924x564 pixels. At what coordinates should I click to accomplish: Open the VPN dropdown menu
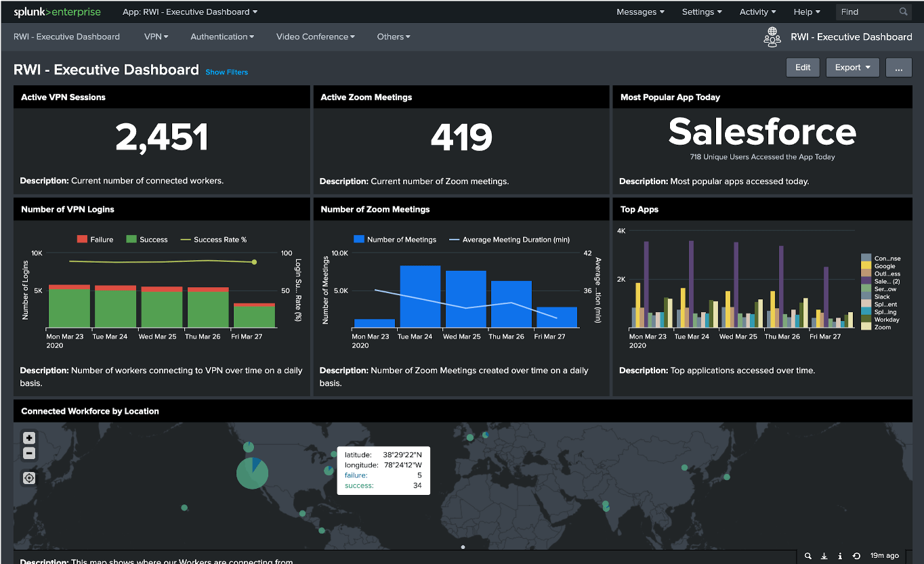tap(156, 37)
